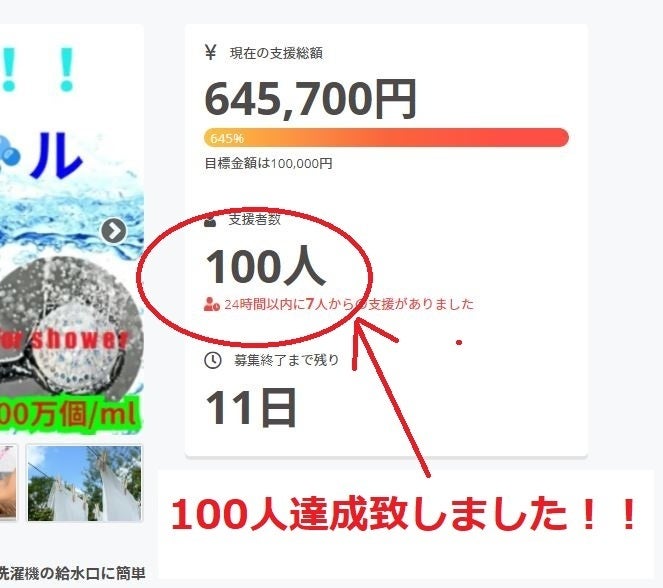663x588 pixels.
Task: Click the clock icon beside 募集終了まで残り
Action: tap(213, 360)
